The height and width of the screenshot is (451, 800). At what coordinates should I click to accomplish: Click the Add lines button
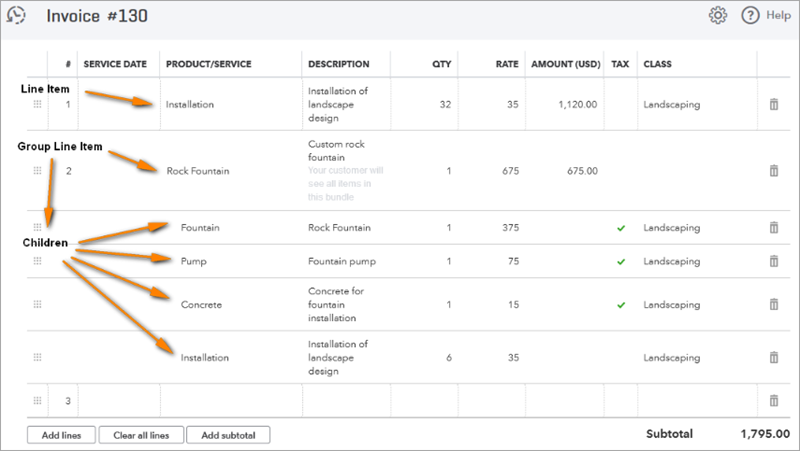click(x=61, y=435)
